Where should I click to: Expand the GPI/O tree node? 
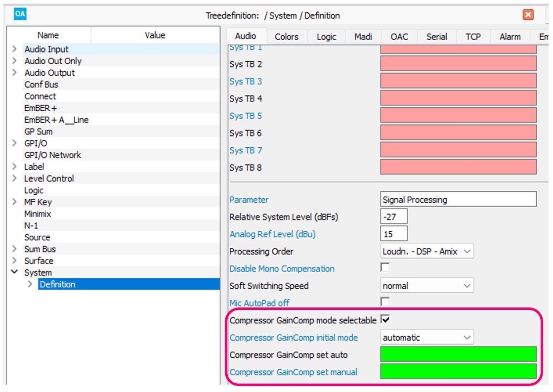pos(14,143)
